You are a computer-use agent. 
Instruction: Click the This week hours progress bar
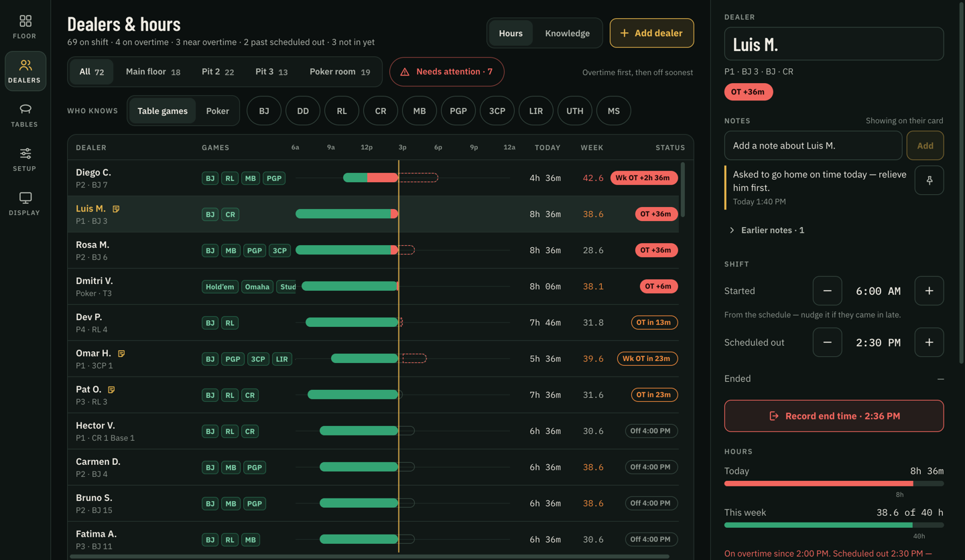click(834, 525)
